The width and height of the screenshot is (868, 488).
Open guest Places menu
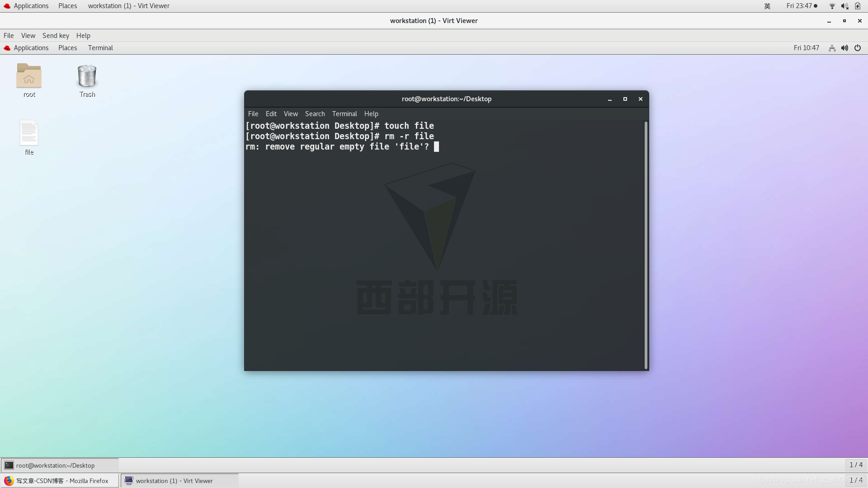pos(68,48)
